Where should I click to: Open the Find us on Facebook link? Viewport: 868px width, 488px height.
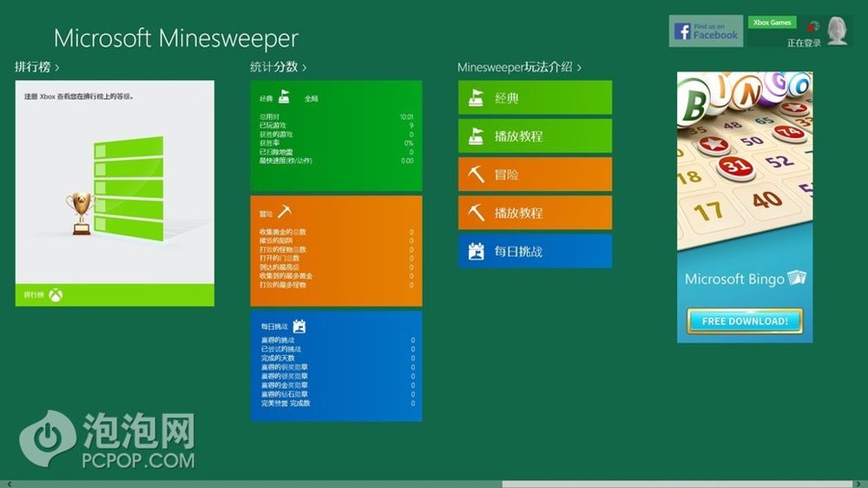706,31
